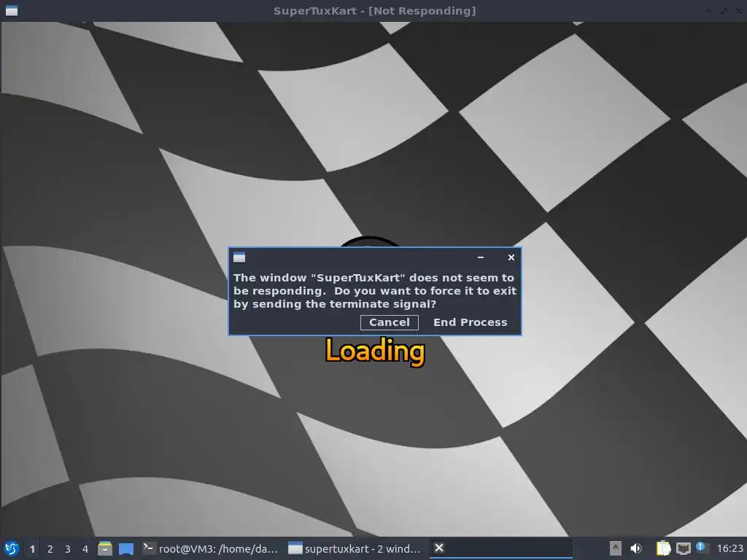Viewport: 747px width, 560px height.
Task: Open the dialog's window menu icon
Action: click(239, 257)
